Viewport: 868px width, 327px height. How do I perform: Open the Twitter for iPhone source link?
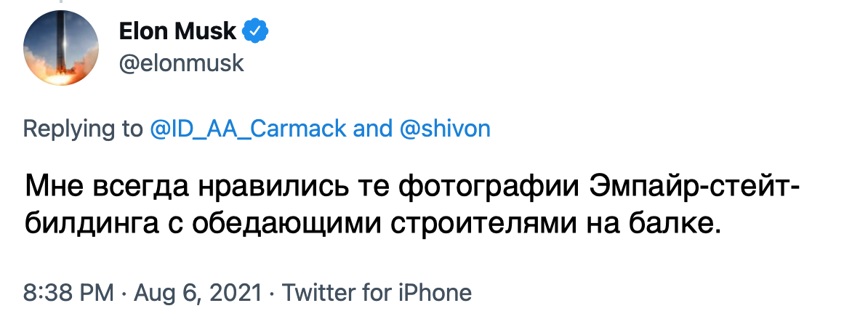click(377, 292)
